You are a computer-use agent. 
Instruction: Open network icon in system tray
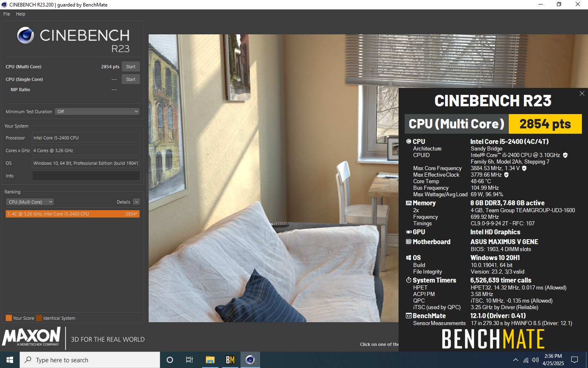tap(526, 360)
